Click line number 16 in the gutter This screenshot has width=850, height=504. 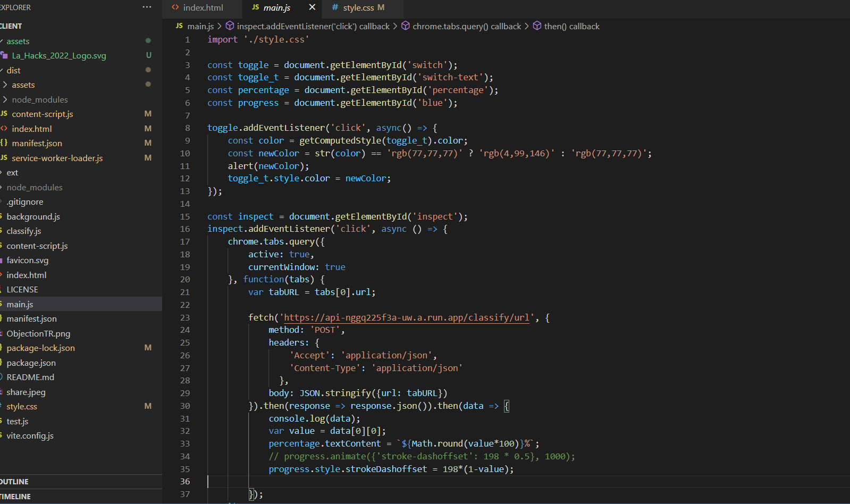click(184, 229)
